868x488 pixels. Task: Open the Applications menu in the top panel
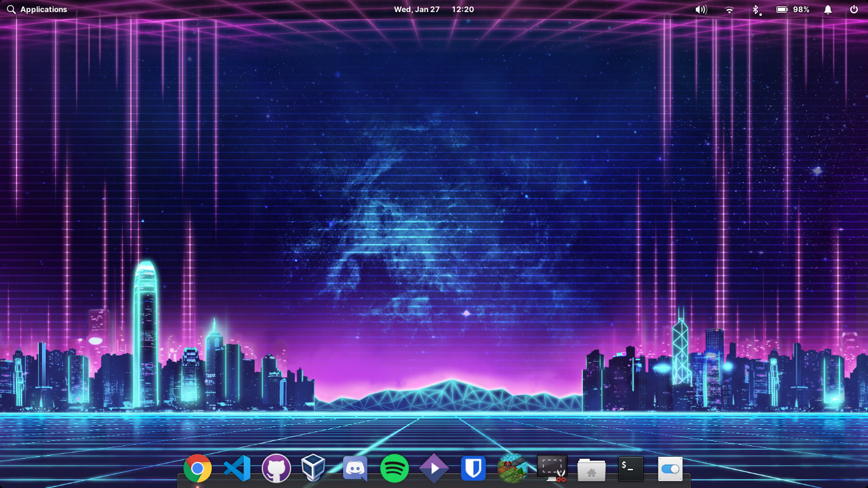tap(37, 10)
